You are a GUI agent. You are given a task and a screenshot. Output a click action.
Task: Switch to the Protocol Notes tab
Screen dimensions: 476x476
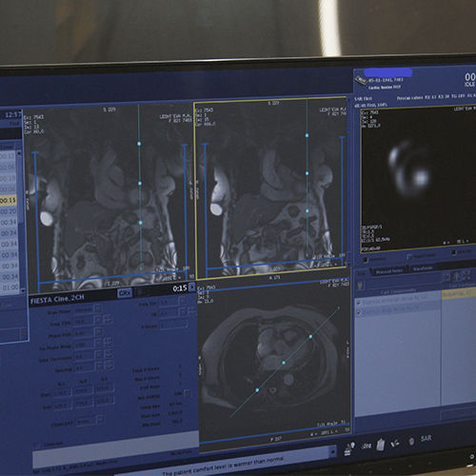click(389, 271)
